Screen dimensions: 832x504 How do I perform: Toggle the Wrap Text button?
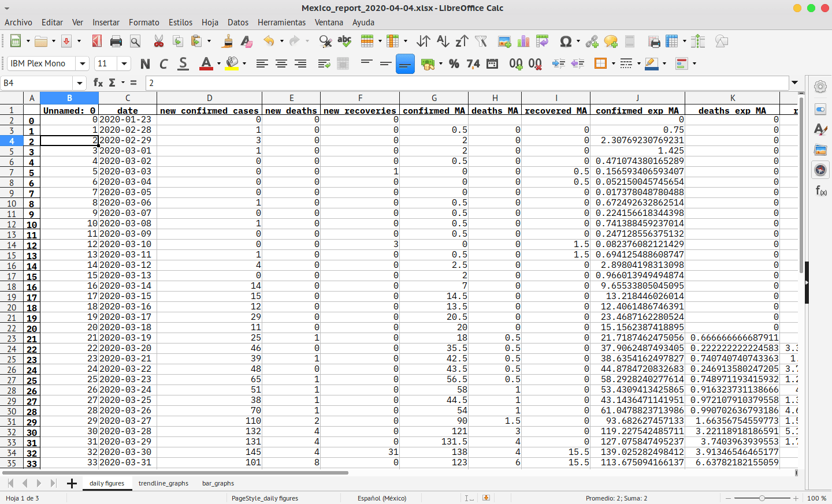[x=324, y=64]
